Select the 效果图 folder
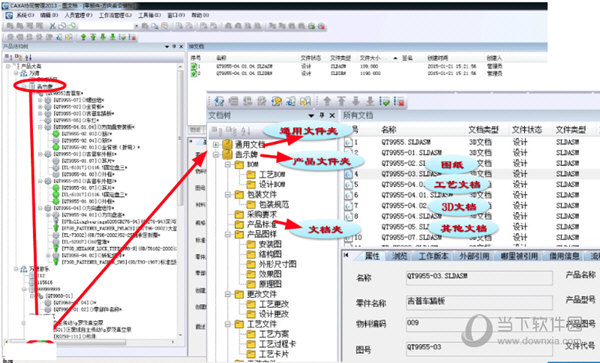The width and height of the screenshot is (600, 363). pos(264,274)
